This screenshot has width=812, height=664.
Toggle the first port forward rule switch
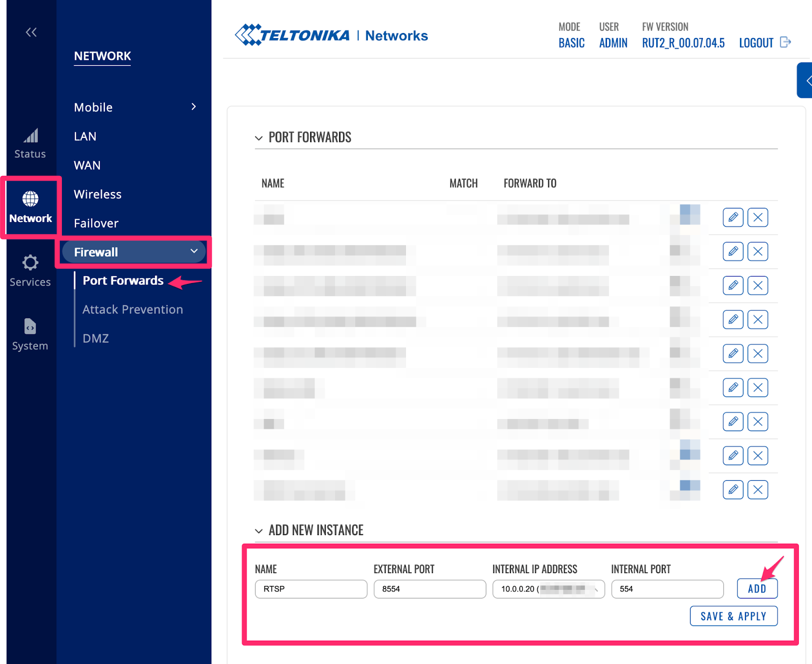point(689,215)
